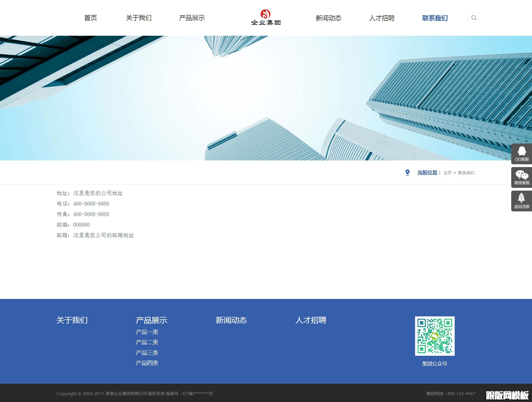This screenshot has width=532, height=402.
Task: Open the 微信客服 WeChat service icon
Action: [521, 177]
